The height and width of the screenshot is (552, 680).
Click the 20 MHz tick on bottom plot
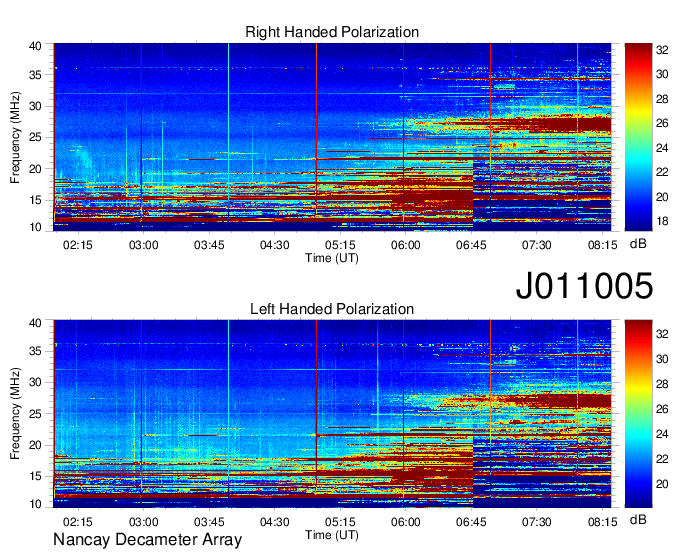coord(35,445)
